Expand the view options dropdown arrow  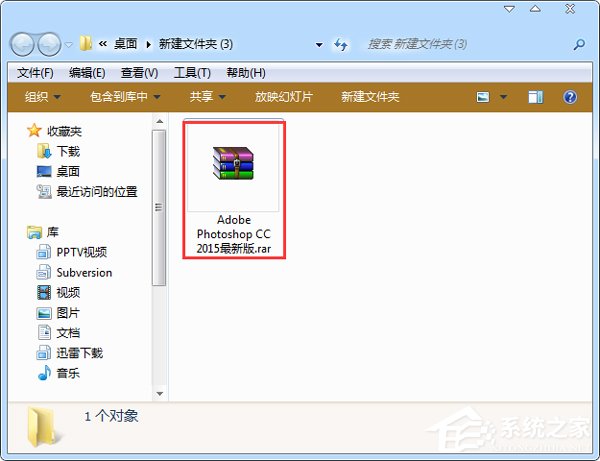[x=503, y=97]
